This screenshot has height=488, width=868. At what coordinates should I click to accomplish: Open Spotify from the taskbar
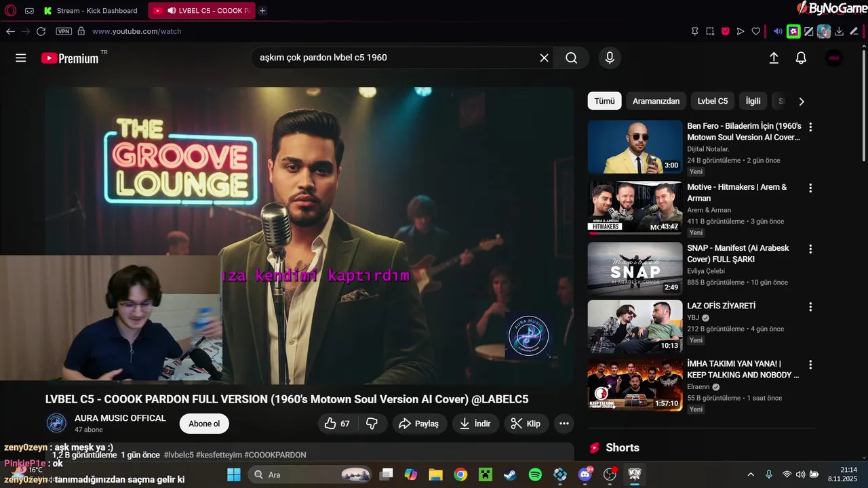coord(535,474)
